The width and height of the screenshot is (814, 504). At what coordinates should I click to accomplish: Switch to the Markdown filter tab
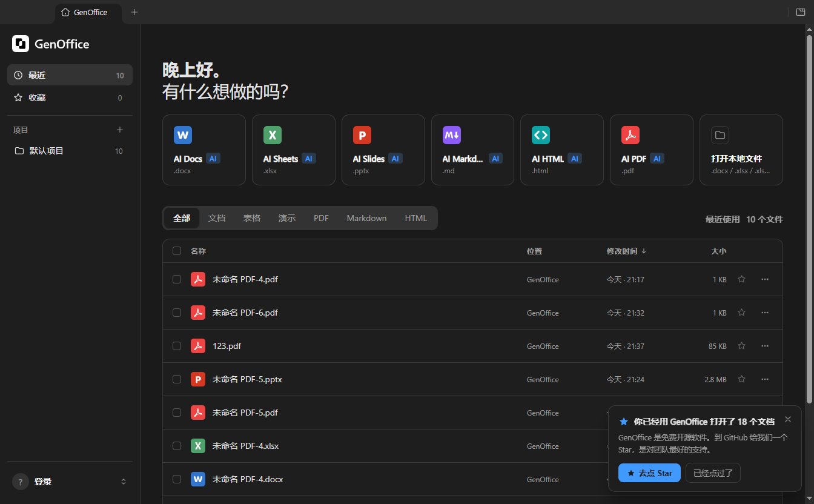366,218
